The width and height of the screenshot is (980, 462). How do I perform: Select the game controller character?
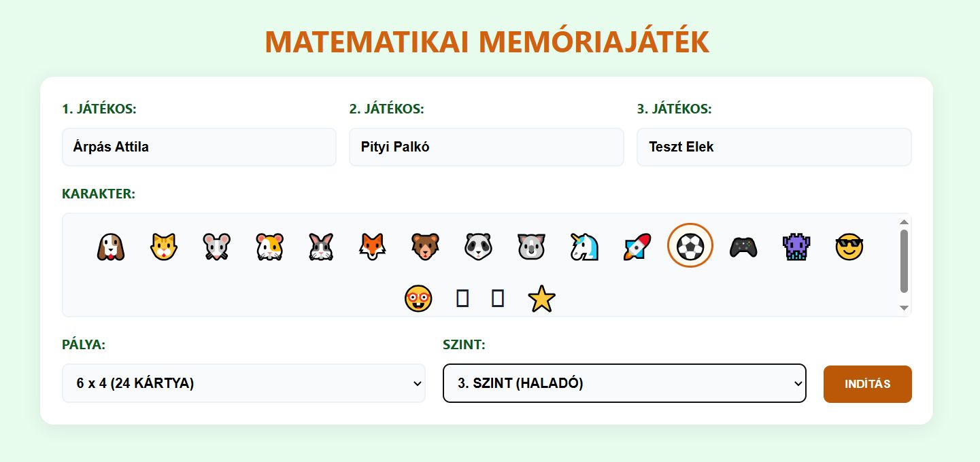coord(743,247)
